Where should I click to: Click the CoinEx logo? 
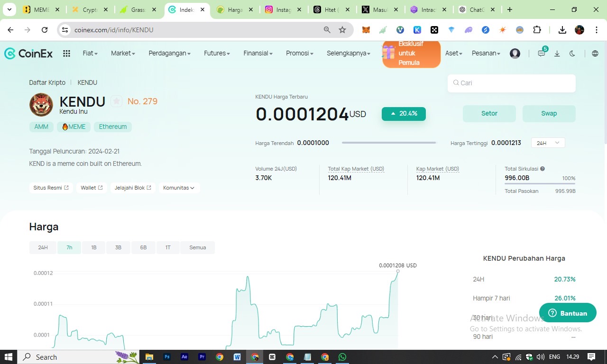[28, 54]
